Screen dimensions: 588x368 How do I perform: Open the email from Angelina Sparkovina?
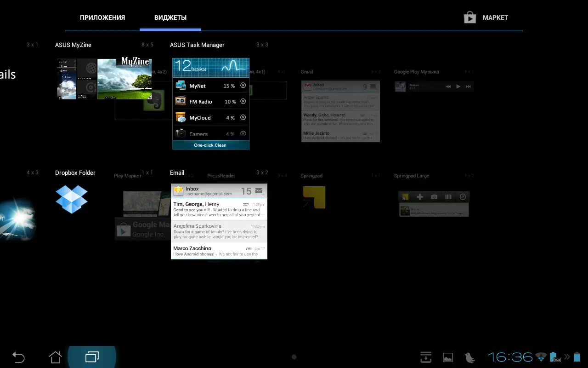(x=219, y=231)
